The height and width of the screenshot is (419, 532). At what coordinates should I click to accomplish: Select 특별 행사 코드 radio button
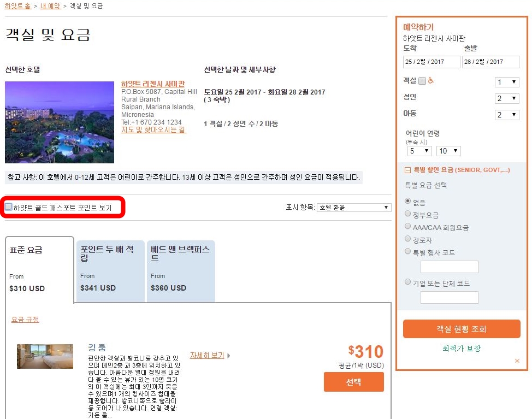[408, 251]
